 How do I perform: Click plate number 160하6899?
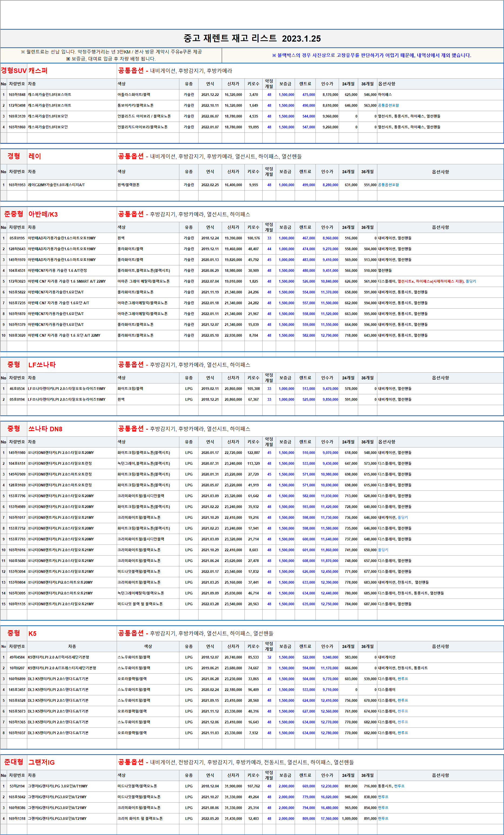coord(17,679)
